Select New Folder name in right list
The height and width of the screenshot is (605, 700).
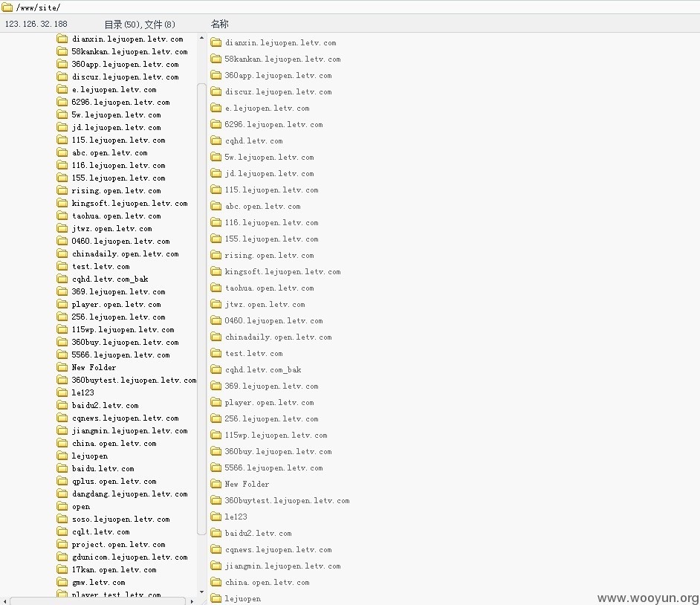[247, 484]
